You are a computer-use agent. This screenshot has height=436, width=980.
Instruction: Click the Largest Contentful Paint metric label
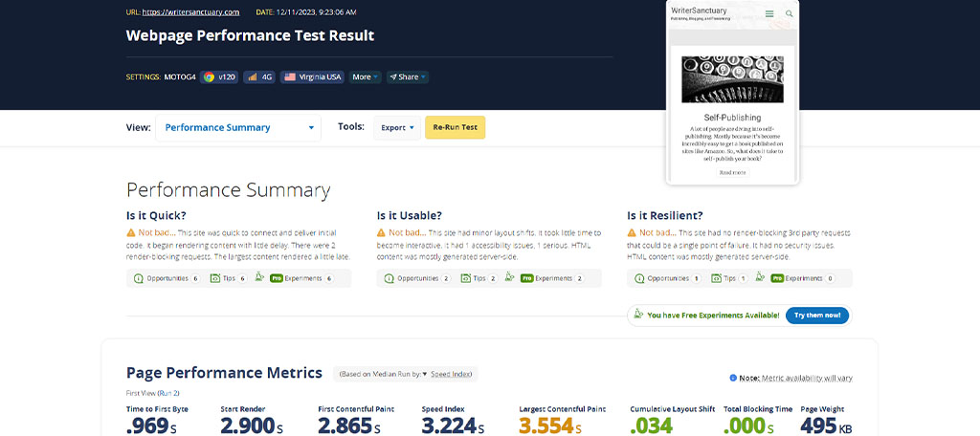563,409
